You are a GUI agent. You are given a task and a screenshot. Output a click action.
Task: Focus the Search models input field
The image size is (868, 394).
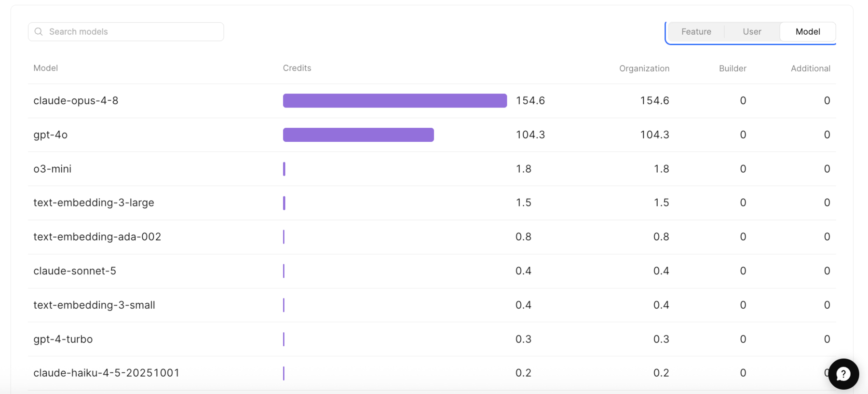coord(126,32)
